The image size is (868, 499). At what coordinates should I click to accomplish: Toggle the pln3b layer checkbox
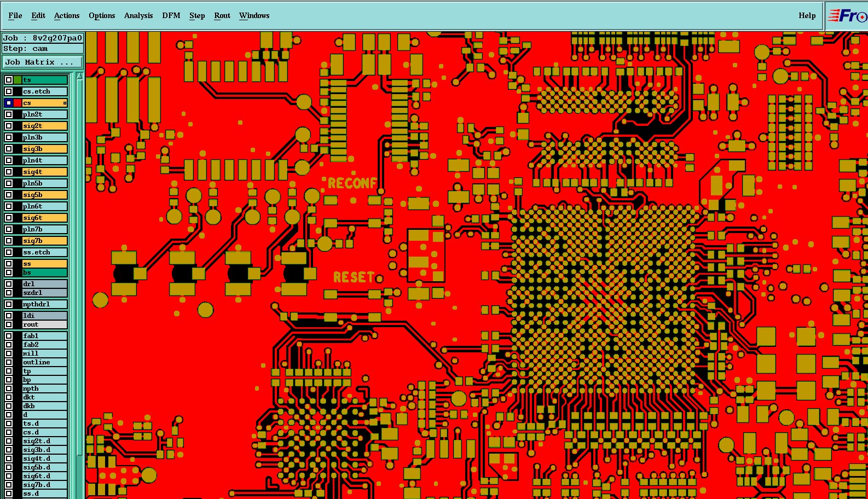9,137
